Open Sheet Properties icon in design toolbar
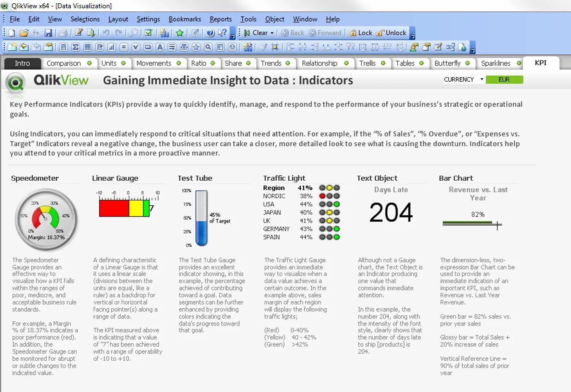The width and height of the screenshot is (571, 392). point(48,47)
